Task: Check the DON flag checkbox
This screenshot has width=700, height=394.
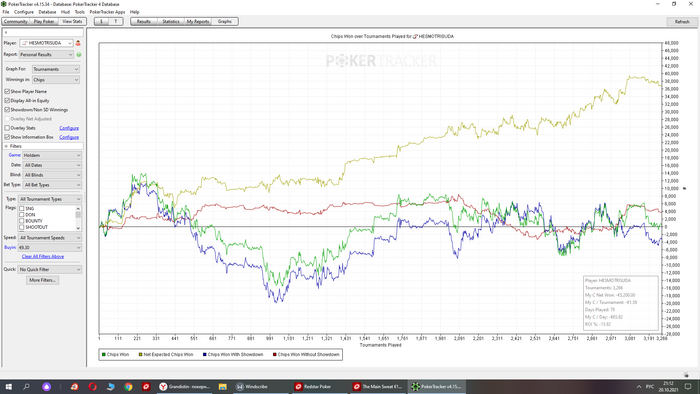Action: pyautogui.click(x=21, y=215)
